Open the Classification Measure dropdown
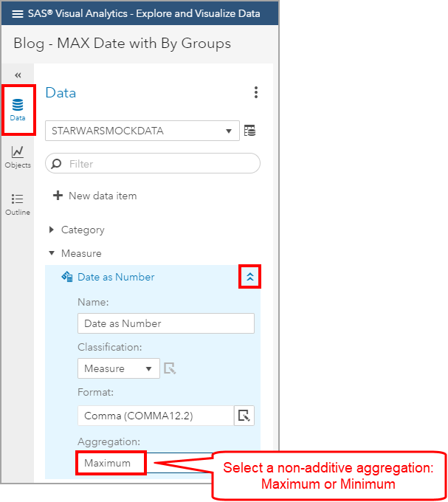Screen dimensions: 448x502 [118, 368]
